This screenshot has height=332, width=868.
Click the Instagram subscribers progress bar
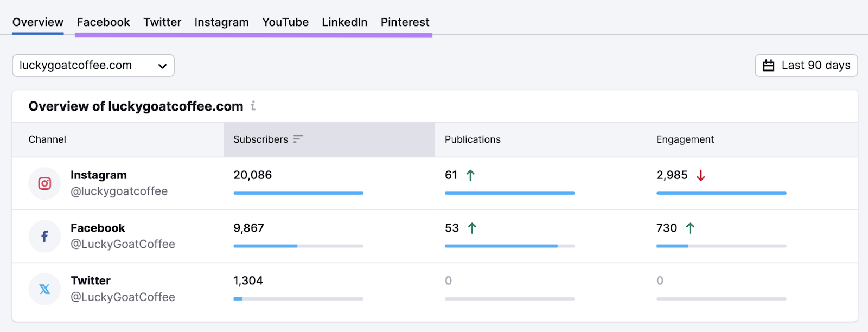298,193
